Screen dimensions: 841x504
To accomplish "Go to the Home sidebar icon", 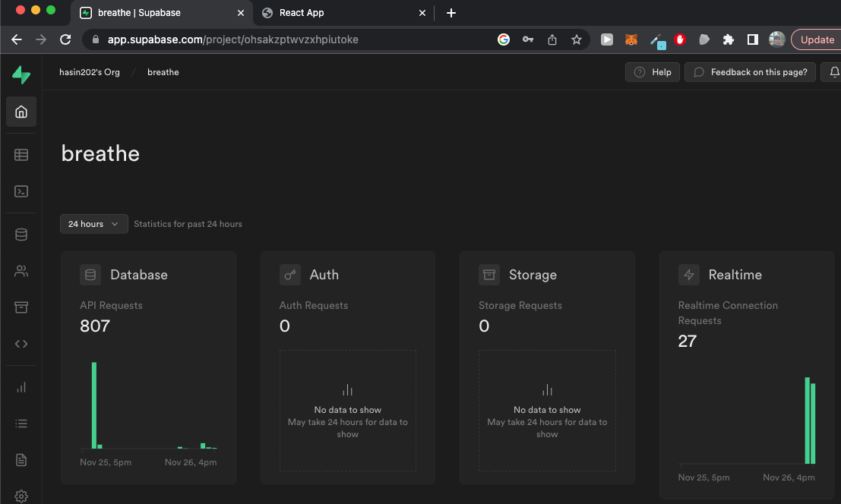I will point(21,112).
